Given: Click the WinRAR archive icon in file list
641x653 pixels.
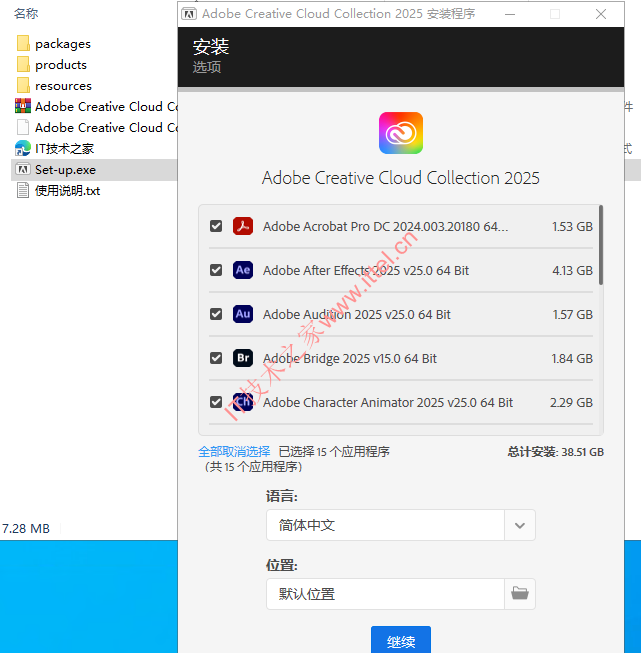Looking at the screenshot, I should 23,106.
